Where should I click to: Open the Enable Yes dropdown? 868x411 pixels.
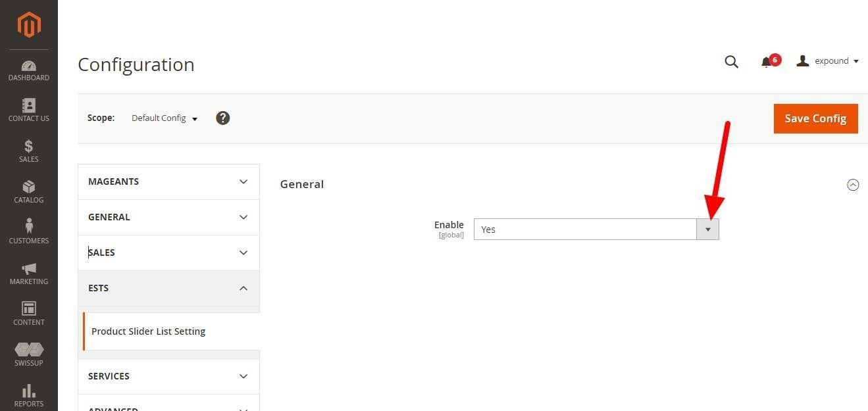(596, 230)
